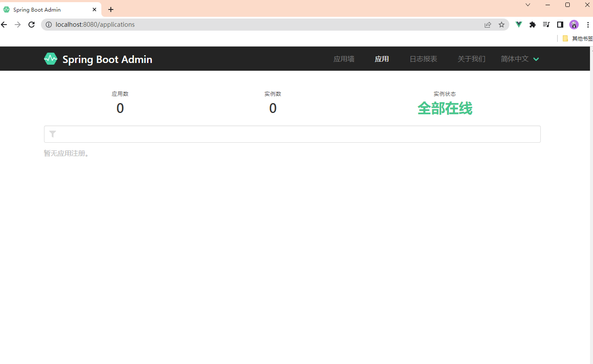
Task: Open the user profile avatar
Action: 574,25
